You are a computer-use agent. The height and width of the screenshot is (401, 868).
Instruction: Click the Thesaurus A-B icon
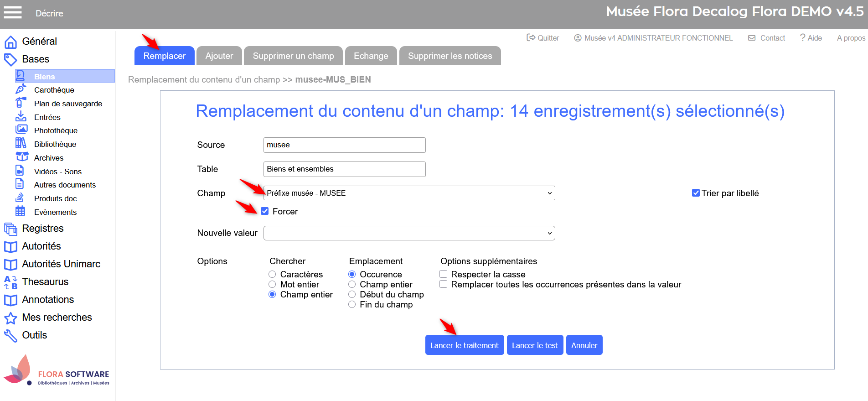click(x=10, y=282)
